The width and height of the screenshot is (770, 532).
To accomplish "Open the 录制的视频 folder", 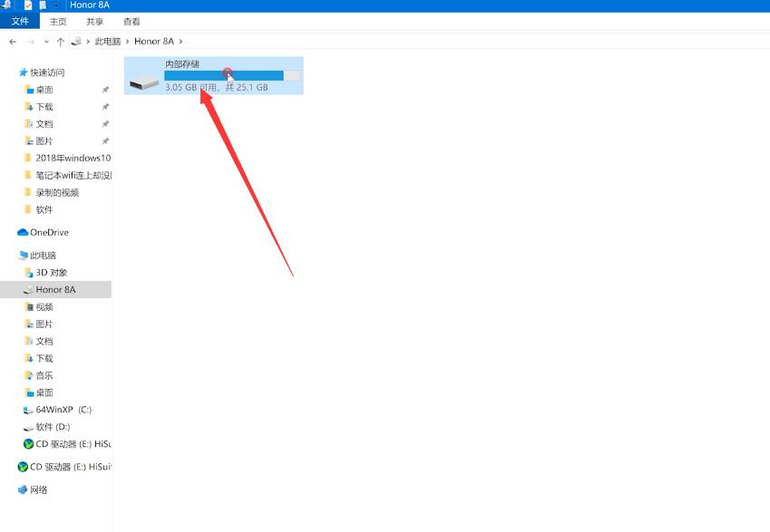I will click(x=57, y=192).
